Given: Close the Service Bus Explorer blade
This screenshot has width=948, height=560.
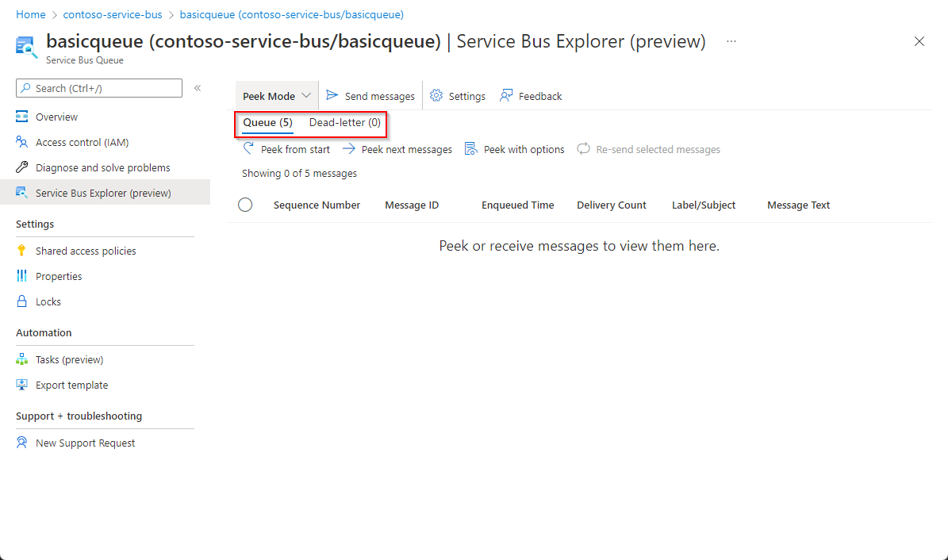Looking at the screenshot, I should [919, 41].
